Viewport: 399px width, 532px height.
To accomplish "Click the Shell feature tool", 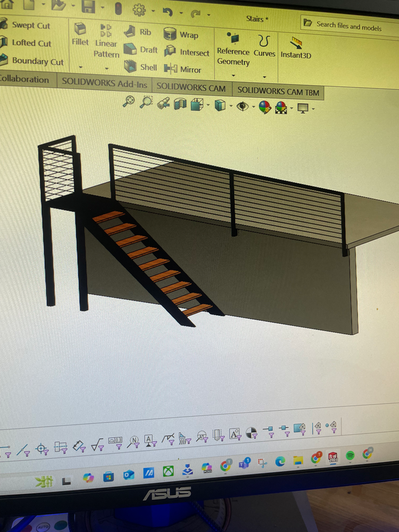I will (141, 67).
